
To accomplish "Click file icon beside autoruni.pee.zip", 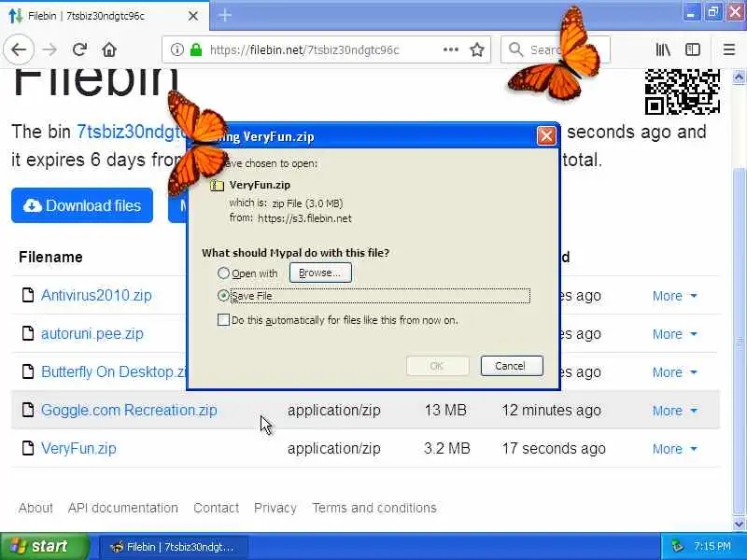I will pyautogui.click(x=28, y=333).
